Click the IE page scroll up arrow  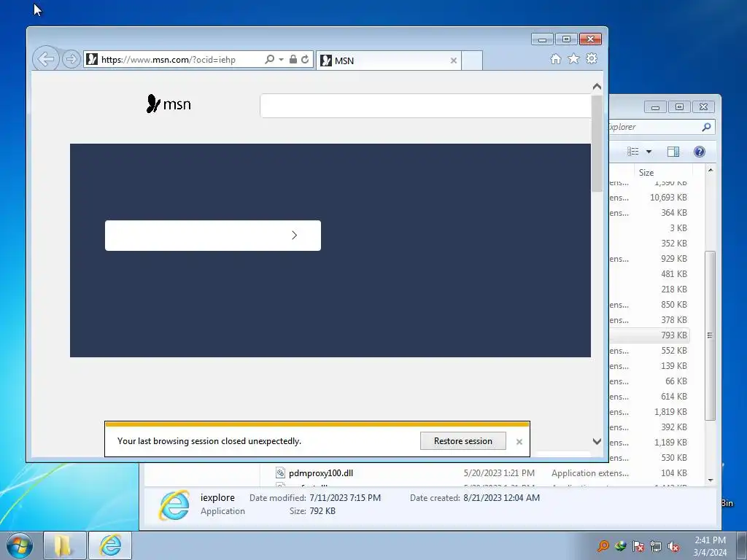click(597, 87)
